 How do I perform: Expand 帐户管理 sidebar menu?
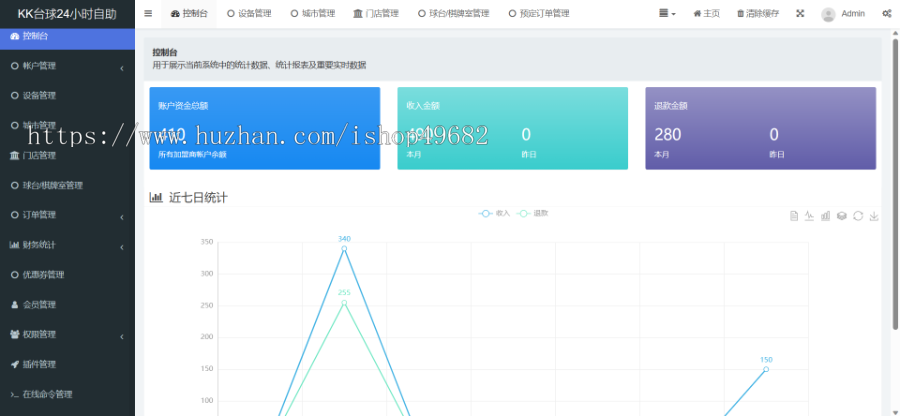(x=67, y=66)
